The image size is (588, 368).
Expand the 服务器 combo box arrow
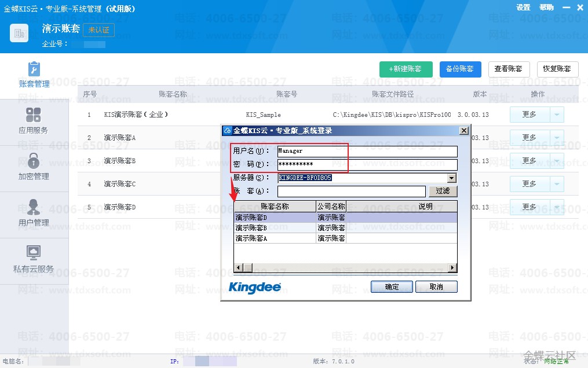click(452, 178)
